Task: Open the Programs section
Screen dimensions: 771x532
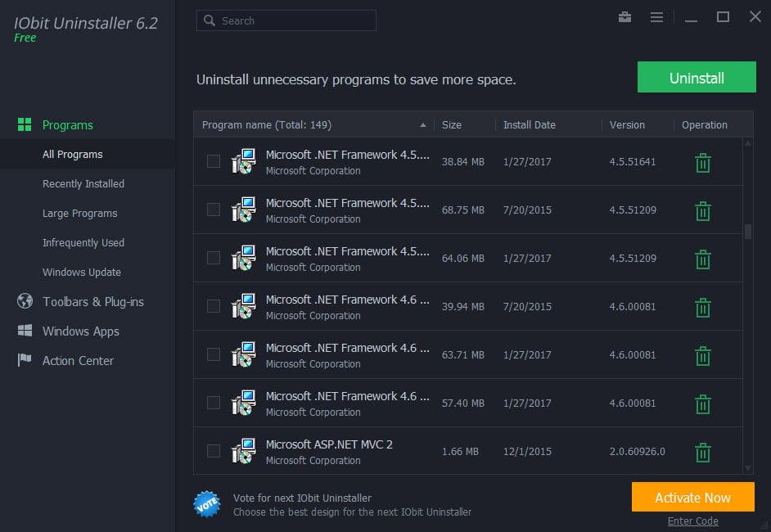Action: point(67,125)
